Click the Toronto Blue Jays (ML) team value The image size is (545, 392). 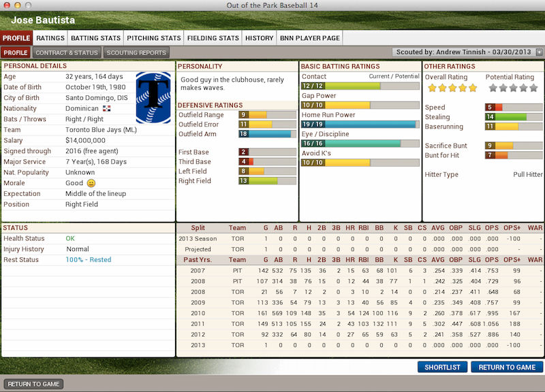(101, 130)
